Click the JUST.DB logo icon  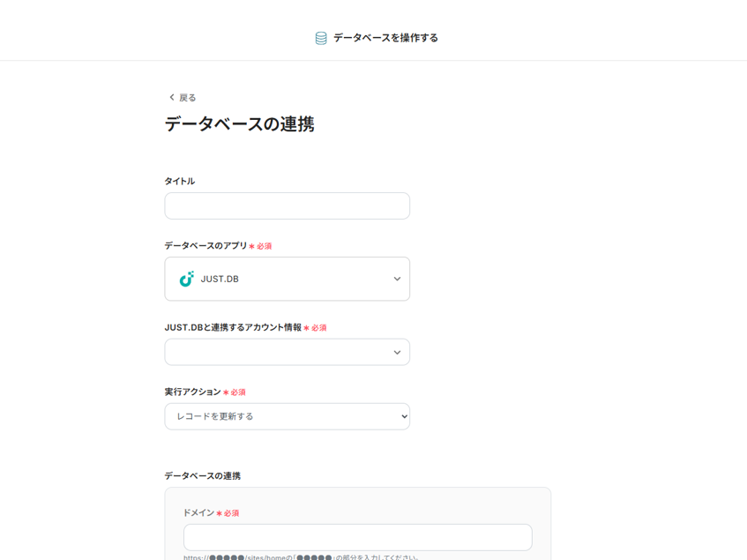(x=186, y=279)
